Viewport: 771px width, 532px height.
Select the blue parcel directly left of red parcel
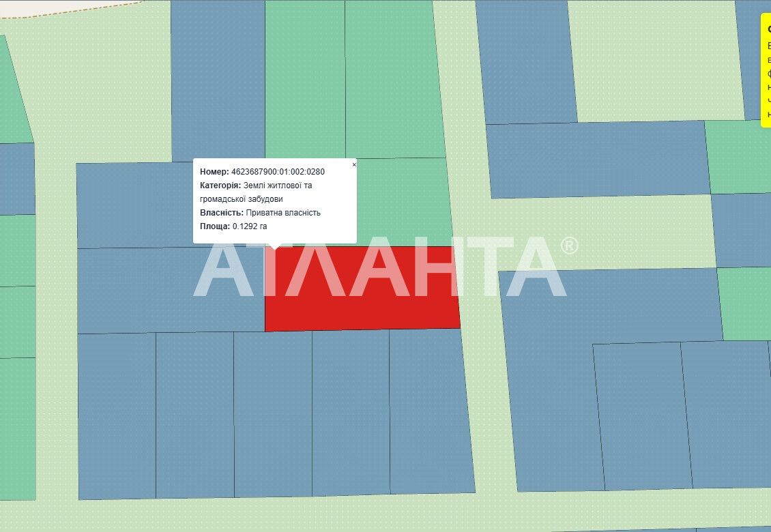tap(171, 290)
